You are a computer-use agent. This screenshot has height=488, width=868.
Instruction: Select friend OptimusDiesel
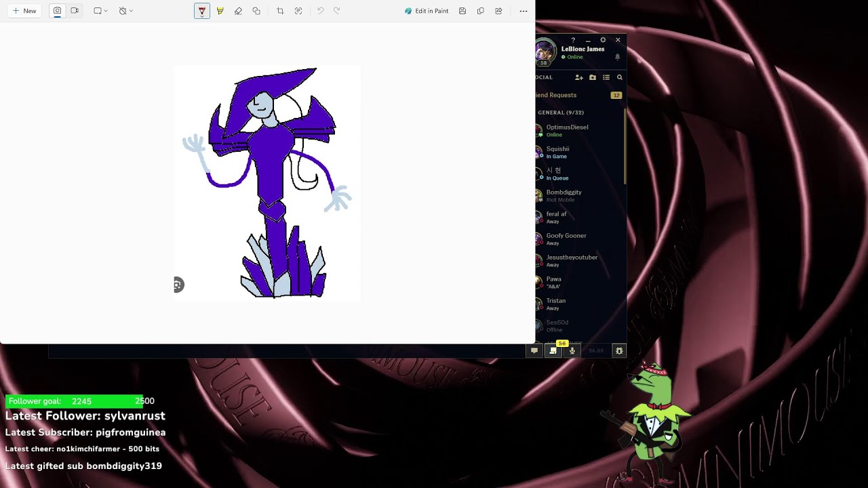tap(580, 130)
